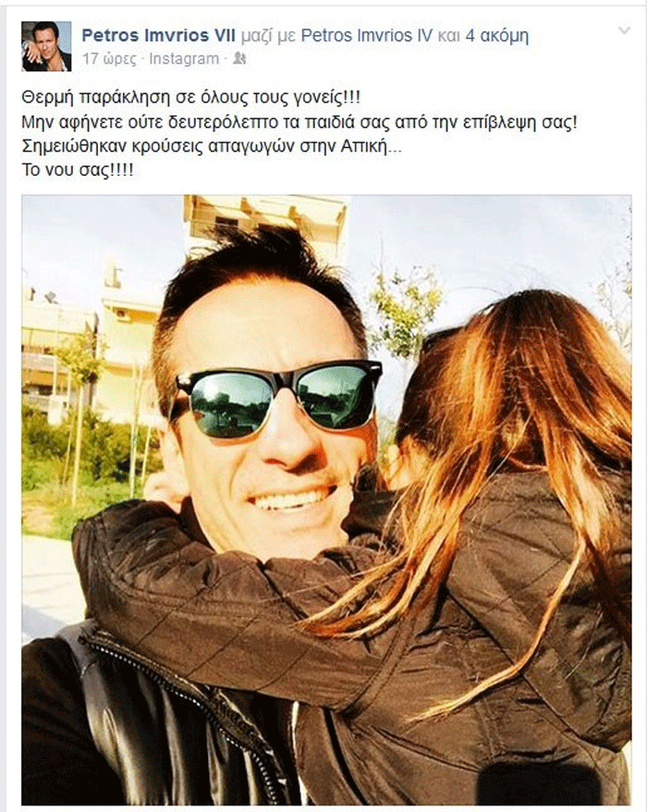Open the Petros Imvrios VII profile link

[x=159, y=36]
